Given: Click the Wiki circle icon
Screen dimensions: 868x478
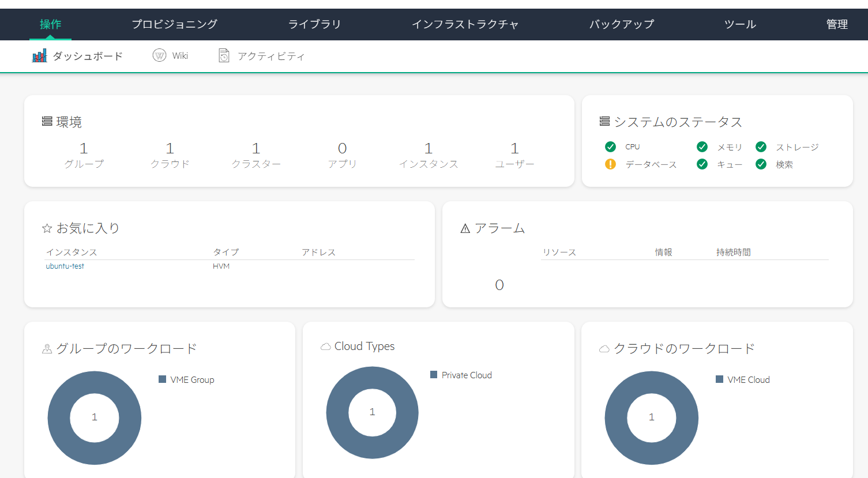Looking at the screenshot, I should (159, 55).
